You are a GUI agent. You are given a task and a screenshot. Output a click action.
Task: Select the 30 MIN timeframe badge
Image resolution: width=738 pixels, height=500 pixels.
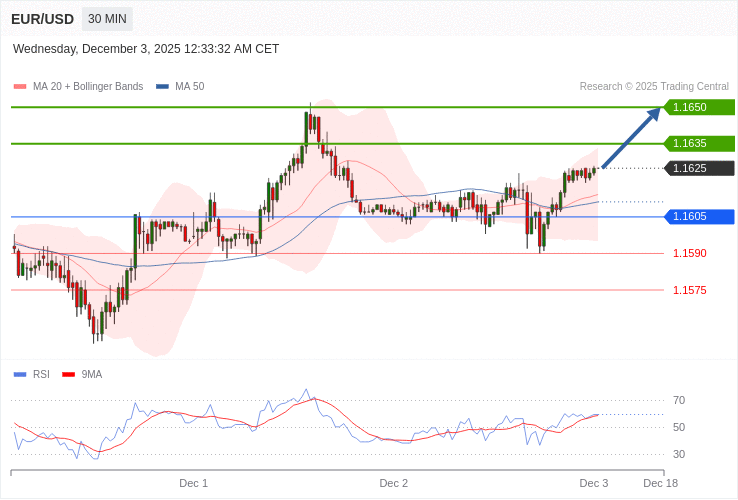click(107, 19)
